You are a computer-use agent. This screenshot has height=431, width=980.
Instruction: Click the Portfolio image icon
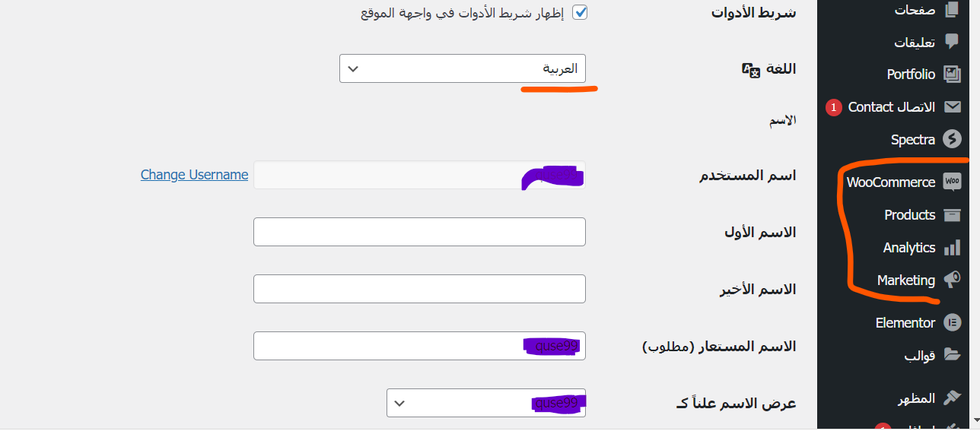point(952,74)
